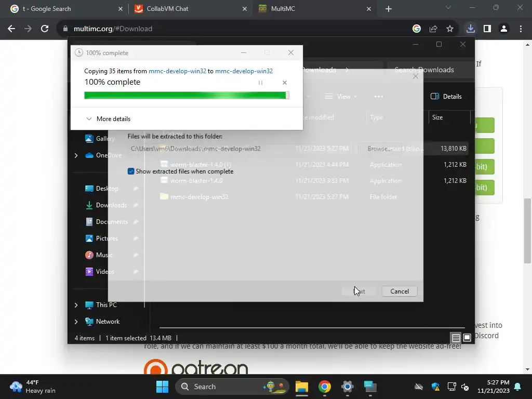This screenshot has width=532, height=399.
Task: Open File Explorer See more menu
Action: click(379, 97)
